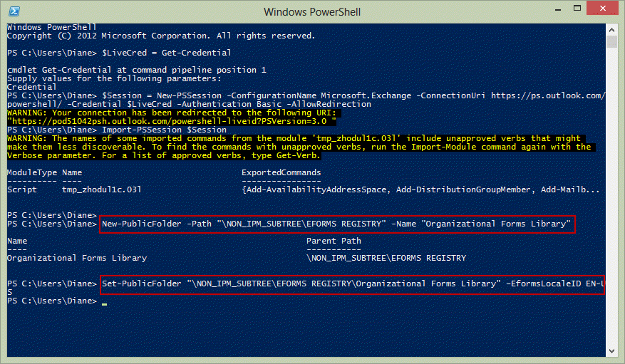Close the Windows PowerShell window
The height and width of the screenshot is (364, 625).
click(602, 9)
